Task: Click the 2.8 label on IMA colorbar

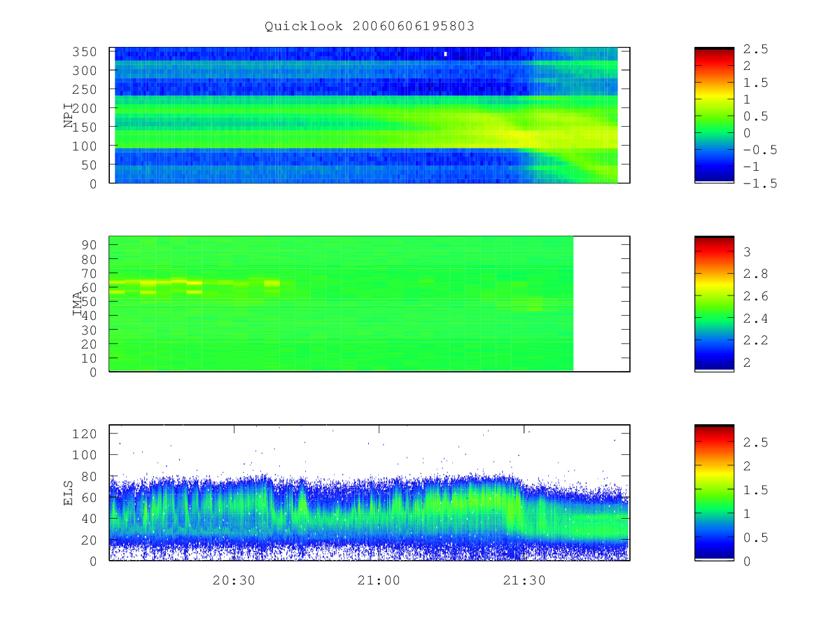Action: coord(755,274)
